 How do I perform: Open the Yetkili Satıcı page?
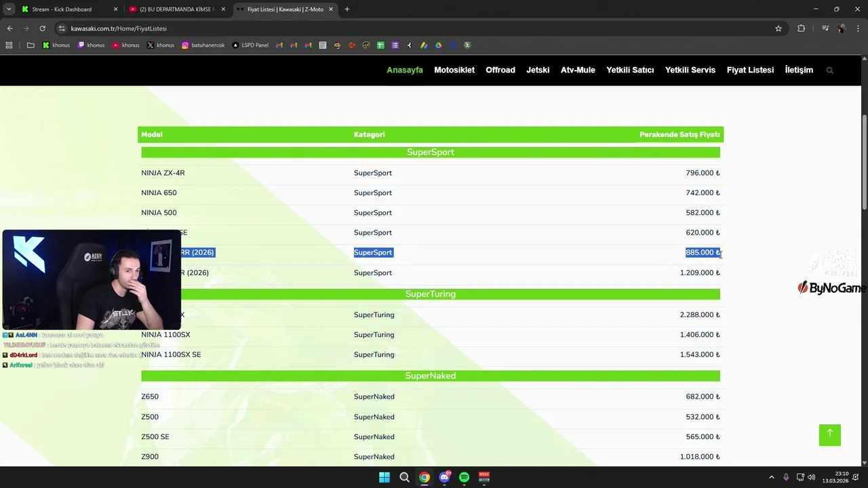(630, 70)
